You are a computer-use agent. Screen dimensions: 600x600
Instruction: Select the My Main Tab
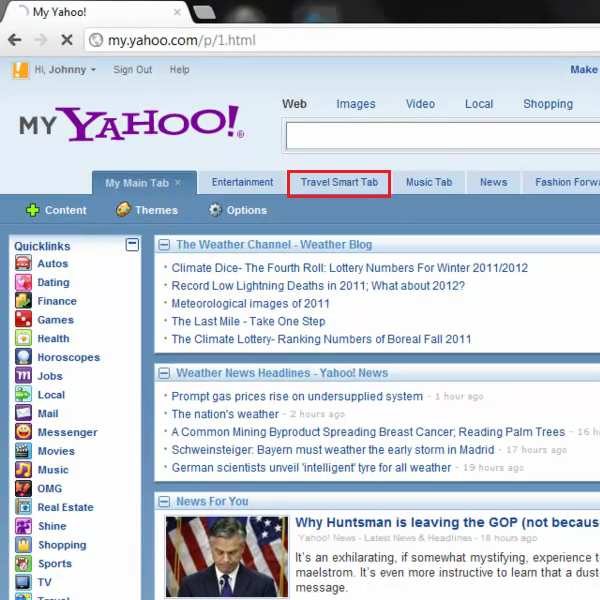click(137, 183)
